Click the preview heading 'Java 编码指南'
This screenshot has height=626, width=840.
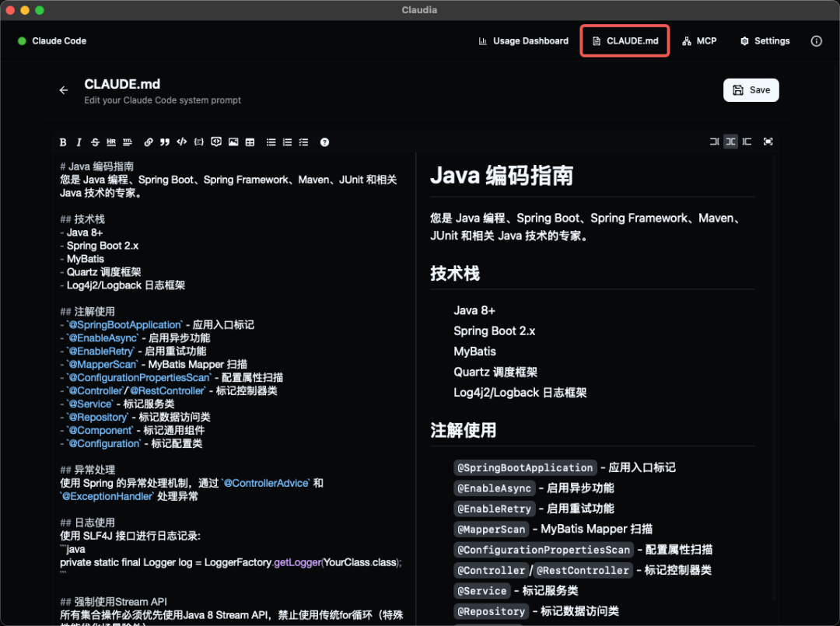point(502,176)
